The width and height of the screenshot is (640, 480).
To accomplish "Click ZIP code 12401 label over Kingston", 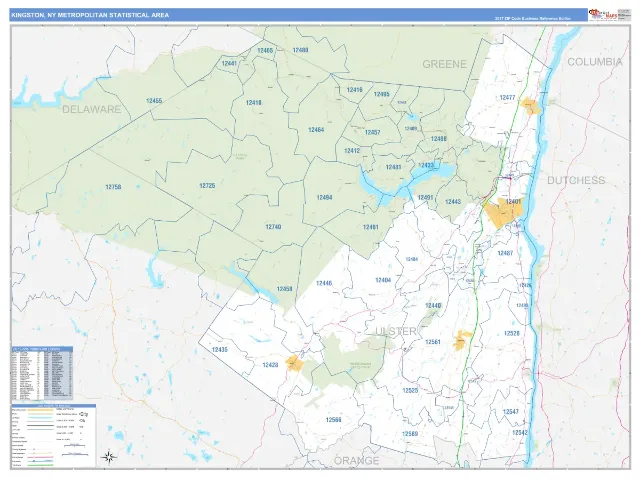I will pyautogui.click(x=513, y=202).
